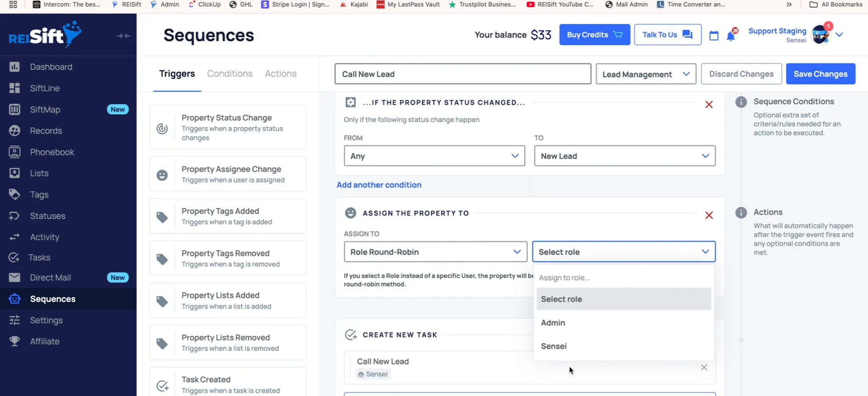The height and width of the screenshot is (396, 868).
Task: Click info icon beside Actions
Action: [x=741, y=212]
